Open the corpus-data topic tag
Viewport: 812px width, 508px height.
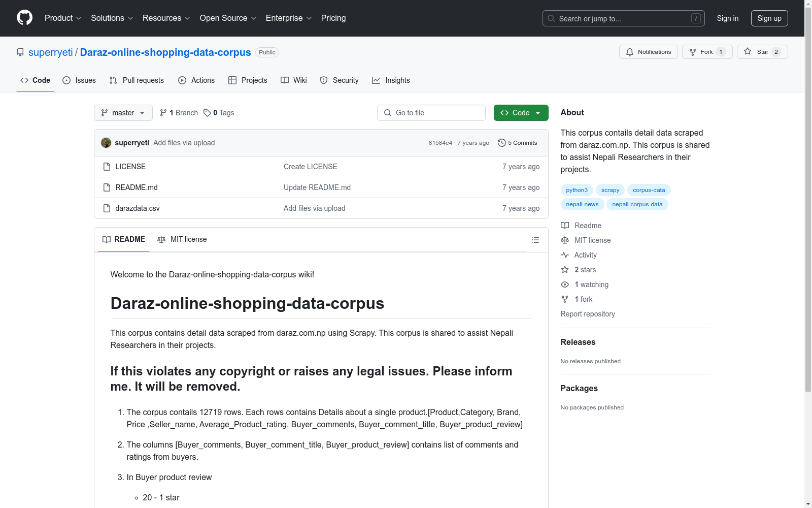pos(649,190)
